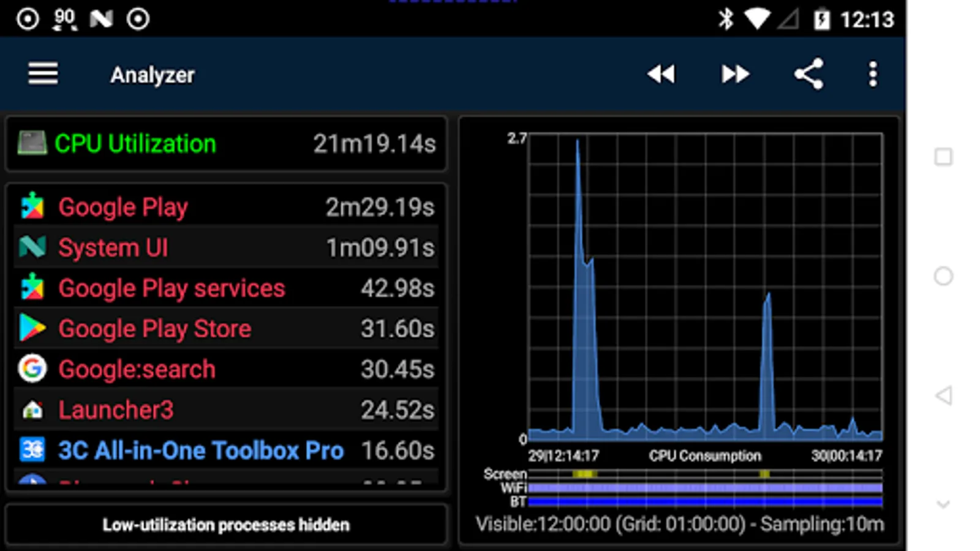Select the Google:search process name
980x551 pixels.
pos(137,369)
